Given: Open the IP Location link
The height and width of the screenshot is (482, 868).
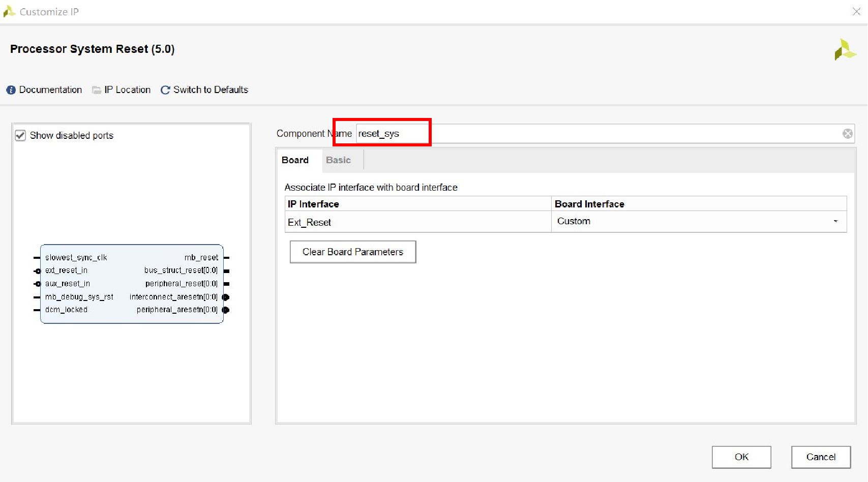Looking at the screenshot, I should (x=128, y=90).
